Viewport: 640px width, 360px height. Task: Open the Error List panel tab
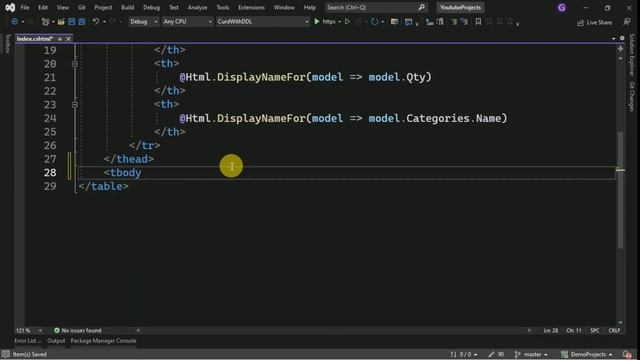click(28, 341)
